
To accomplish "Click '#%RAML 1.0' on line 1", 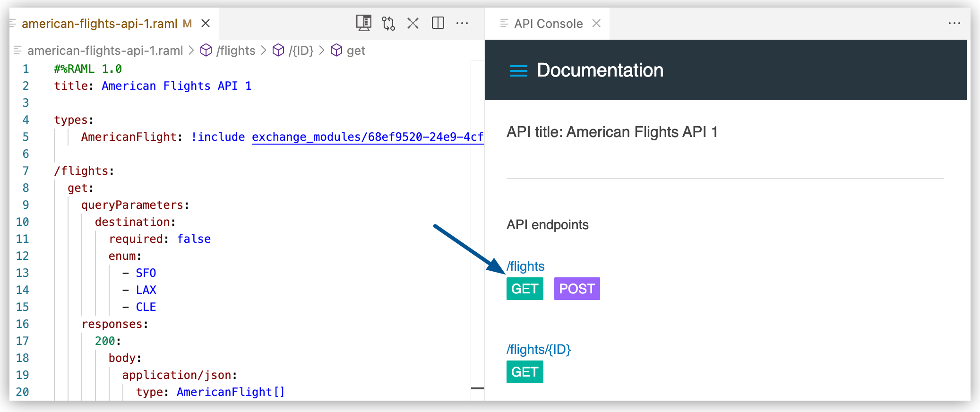I will click(x=88, y=69).
